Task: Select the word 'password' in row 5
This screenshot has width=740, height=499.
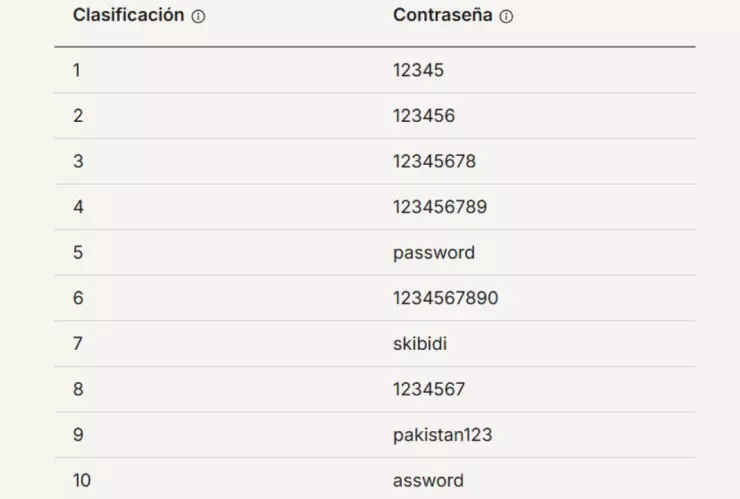Action: click(x=434, y=252)
